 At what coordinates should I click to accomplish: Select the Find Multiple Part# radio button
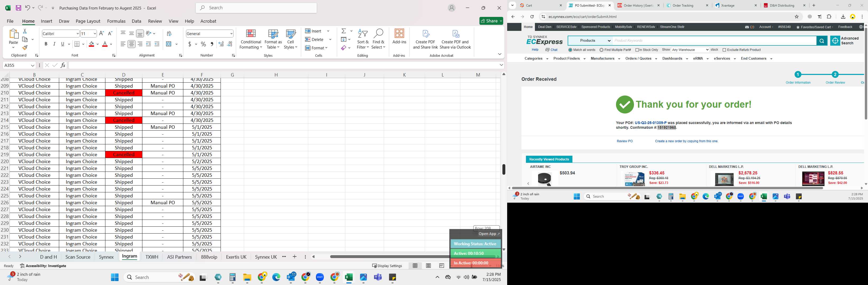click(x=601, y=50)
